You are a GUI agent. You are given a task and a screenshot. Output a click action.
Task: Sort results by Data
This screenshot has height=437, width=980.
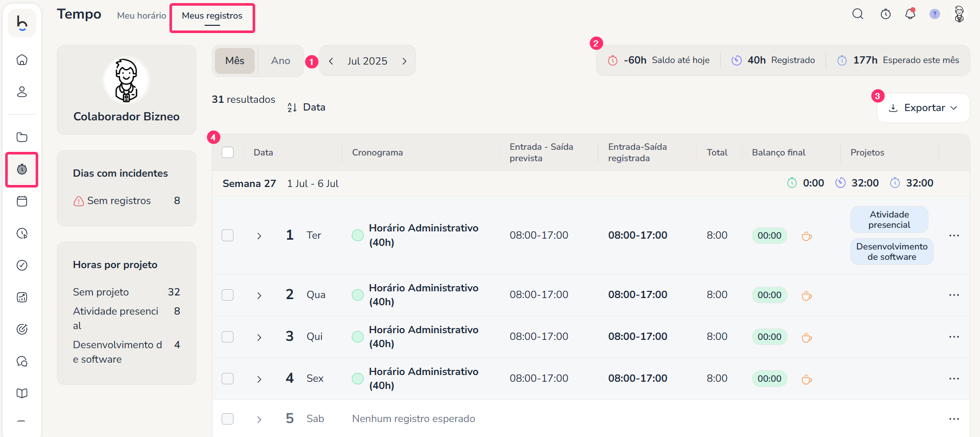pyautogui.click(x=306, y=107)
